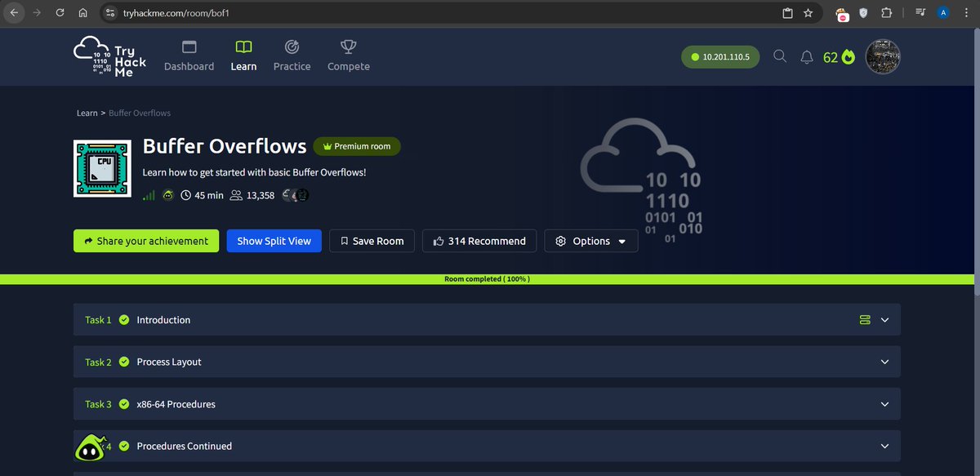Image resolution: width=980 pixels, height=476 pixels.
Task: Click Share your achievement button
Action: coord(146,241)
